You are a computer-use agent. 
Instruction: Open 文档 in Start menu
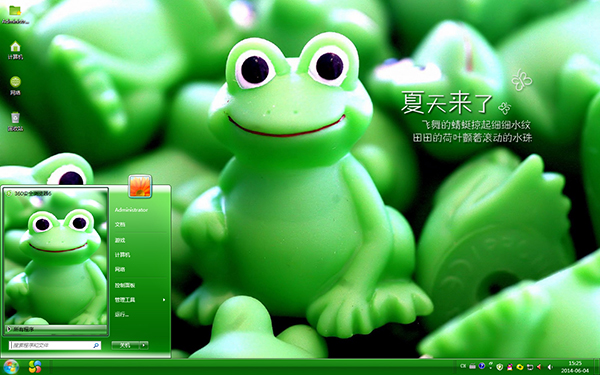[x=120, y=225]
